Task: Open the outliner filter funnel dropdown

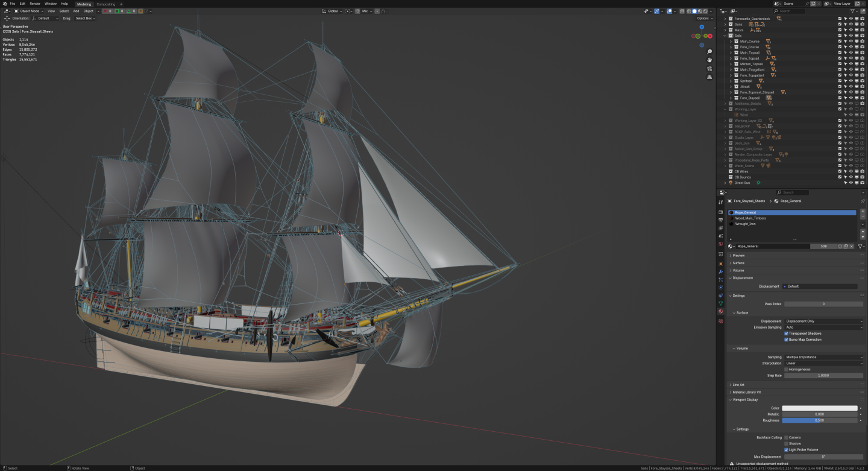Action: (x=854, y=11)
